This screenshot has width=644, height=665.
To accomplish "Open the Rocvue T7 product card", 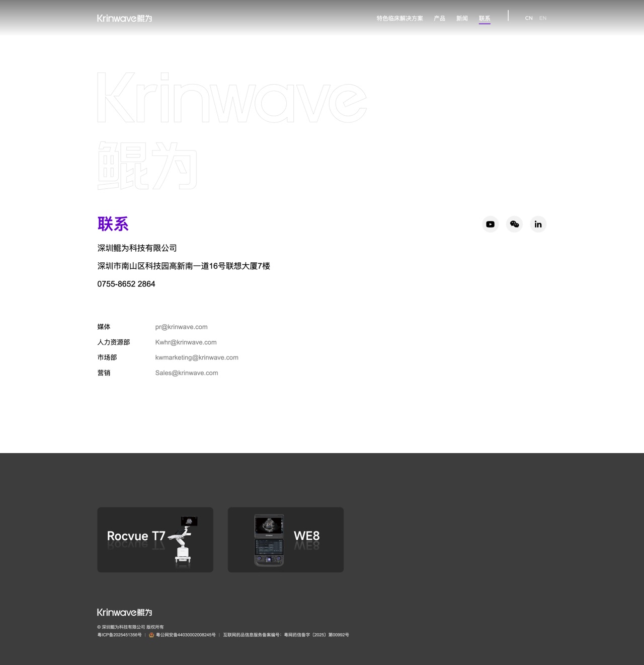I will [x=155, y=540].
